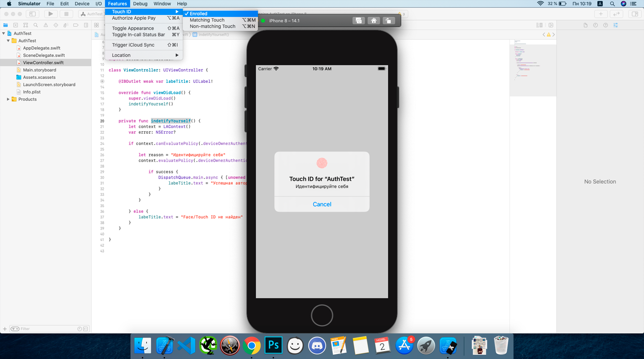Select Trigger iCloud Sync

144,45
